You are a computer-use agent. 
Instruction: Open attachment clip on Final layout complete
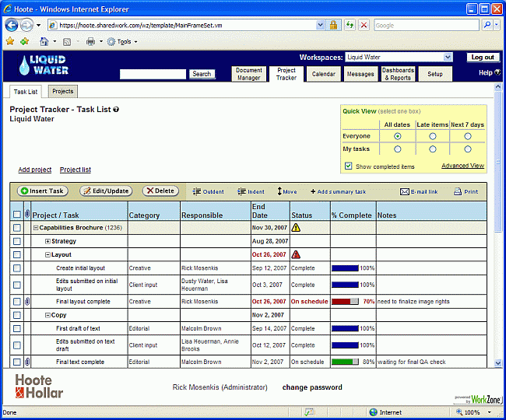(27, 301)
